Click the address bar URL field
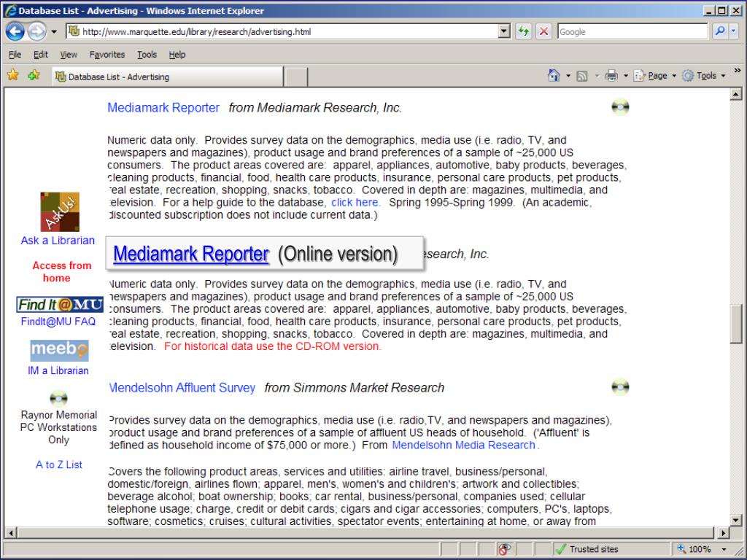 pyautogui.click(x=282, y=32)
